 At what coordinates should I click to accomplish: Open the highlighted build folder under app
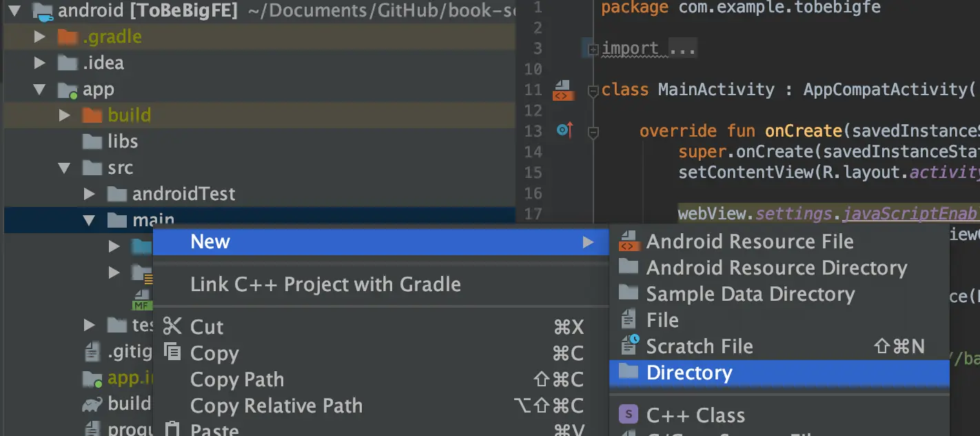129,115
